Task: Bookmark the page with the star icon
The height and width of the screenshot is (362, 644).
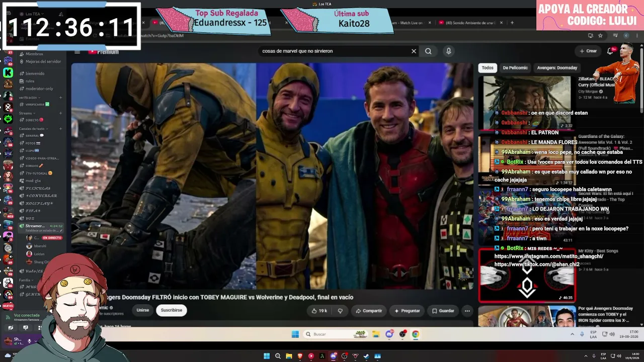Action: [600, 36]
